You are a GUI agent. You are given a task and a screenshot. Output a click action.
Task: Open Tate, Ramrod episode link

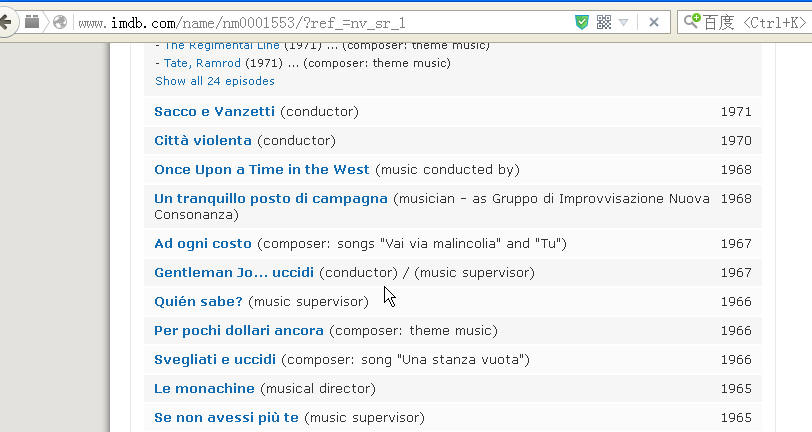(202, 63)
